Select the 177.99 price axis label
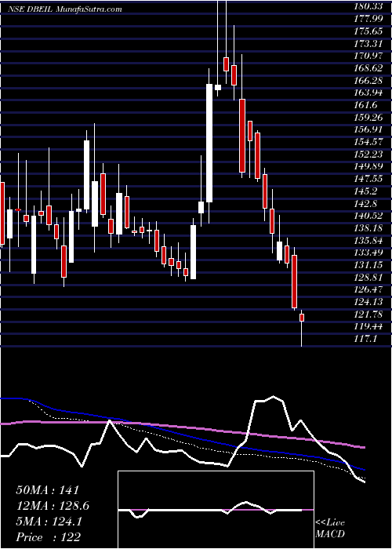 tap(369, 19)
